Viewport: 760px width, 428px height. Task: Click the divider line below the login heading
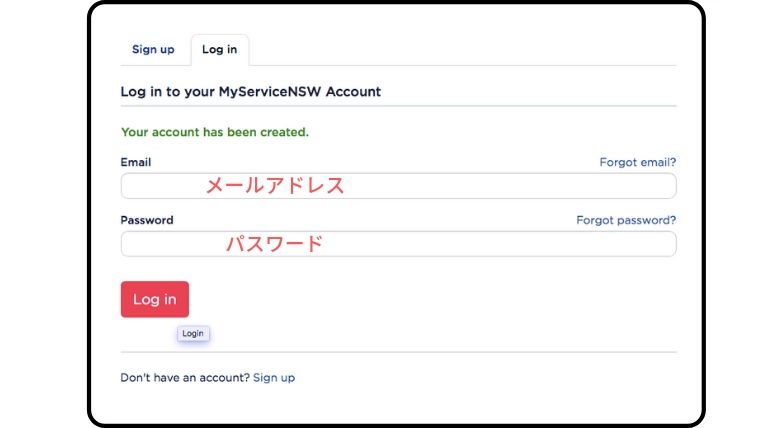398,106
